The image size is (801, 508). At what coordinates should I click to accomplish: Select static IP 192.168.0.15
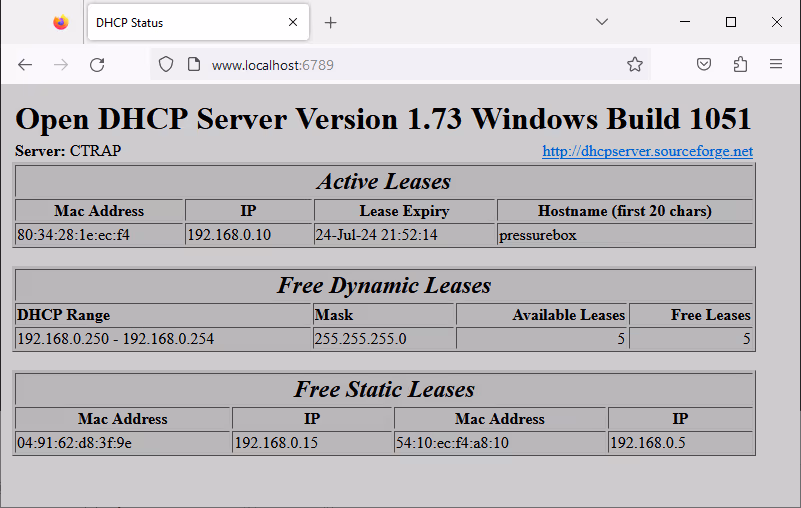[x=276, y=443]
